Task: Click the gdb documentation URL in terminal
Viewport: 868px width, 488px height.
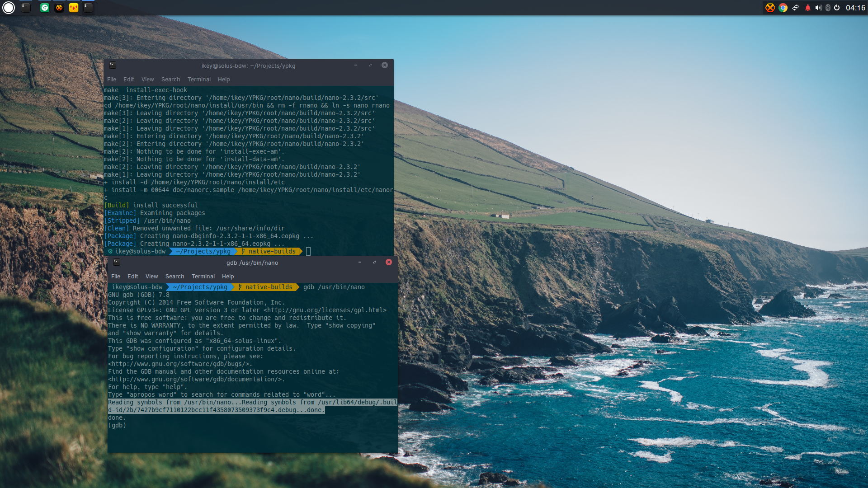Action: pyautogui.click(x=196, y=380)
